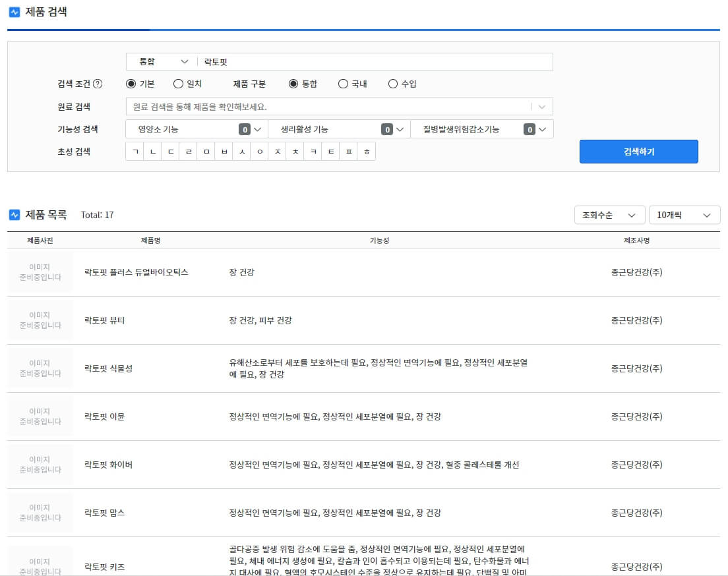Open the 10개씩 page size dropdown
728x576 pixels.
[x=684, y=216]
